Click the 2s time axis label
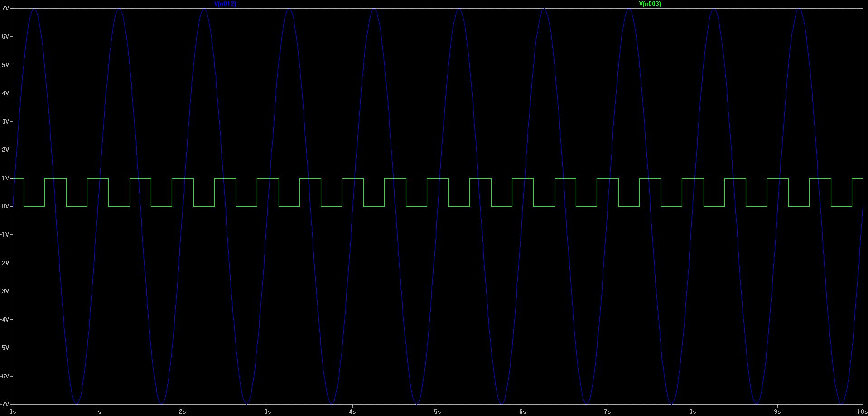 (x=183, y=412)
